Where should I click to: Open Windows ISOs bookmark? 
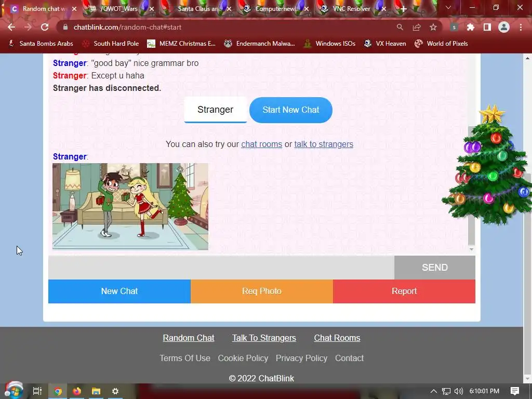329,44
